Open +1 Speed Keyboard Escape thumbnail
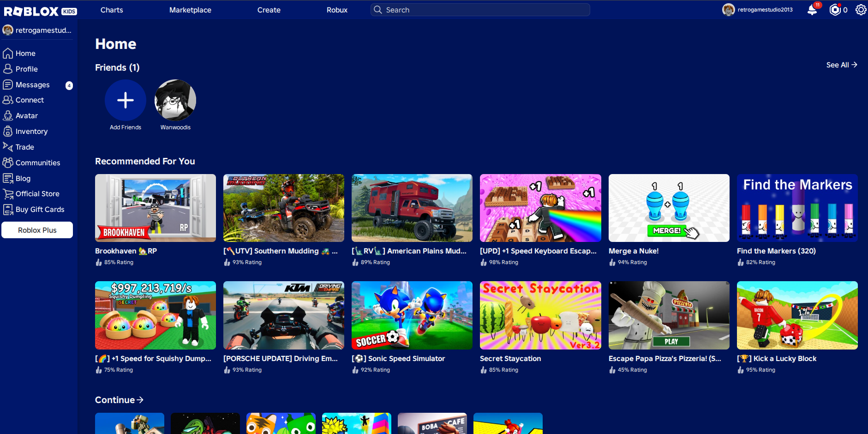Screen dimensions: 868x434 tap(540, 208)
